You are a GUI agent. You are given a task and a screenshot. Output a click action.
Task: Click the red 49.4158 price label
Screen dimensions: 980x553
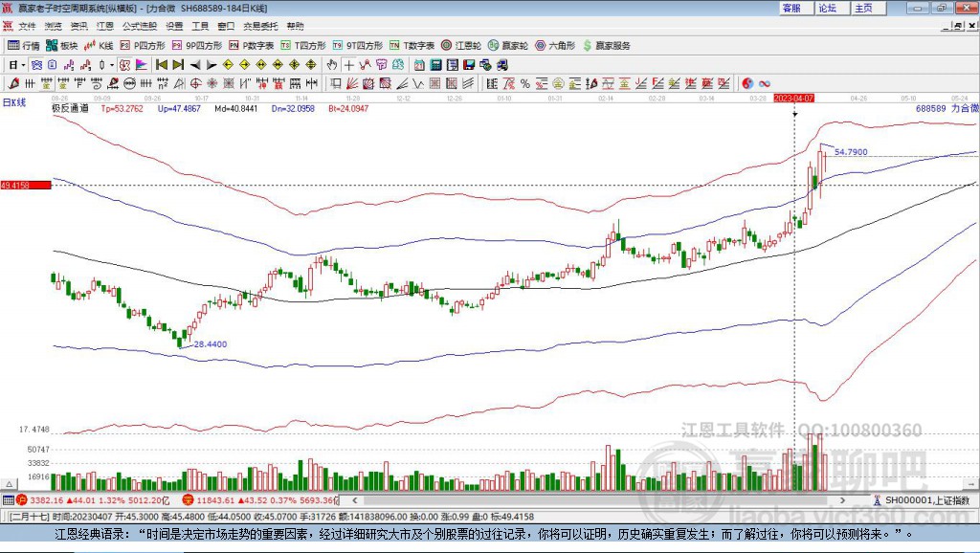pyautogui.click(x=26, y=185)
